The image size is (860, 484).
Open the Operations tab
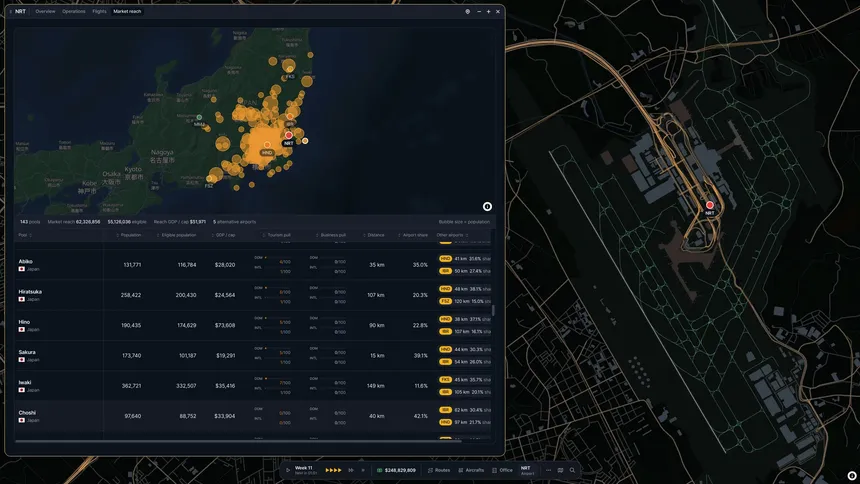tap(73, 11)
